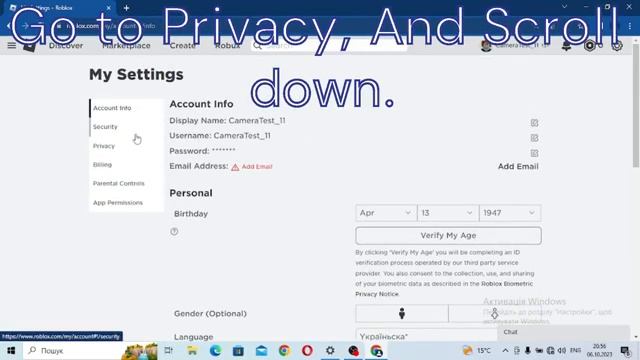Open the taskbar clock showing 20:36
The image size is (640, 360).
pos(599,351)
